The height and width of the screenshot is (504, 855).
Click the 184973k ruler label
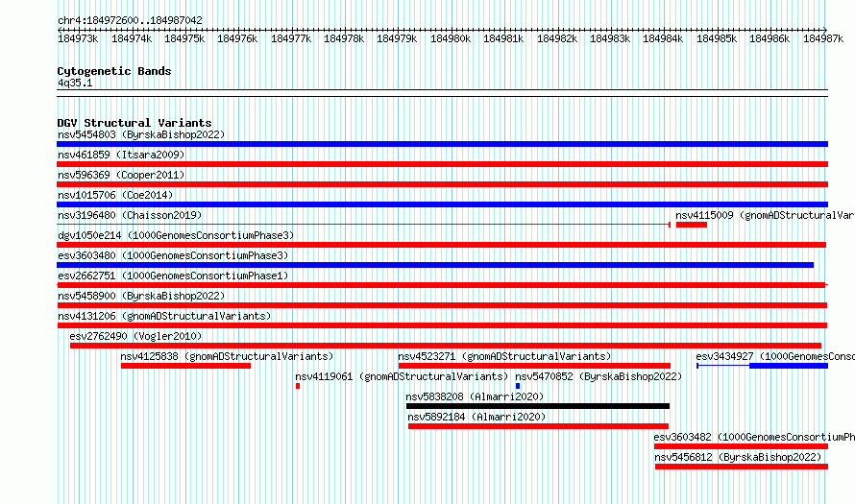click(x=78, y=38)
